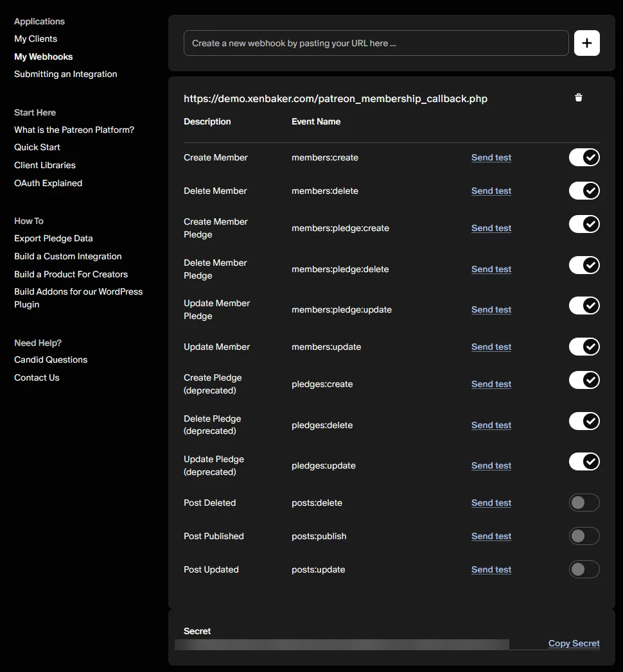Delete the webhook with trash icon
Image resolution: width=623 pixels, height=672 pixels.
[579, 98]
